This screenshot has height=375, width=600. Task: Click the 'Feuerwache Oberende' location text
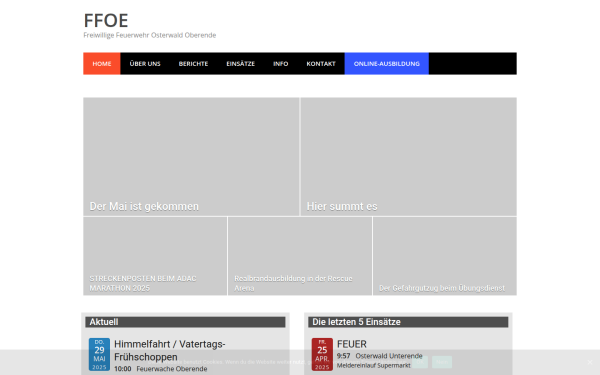tap(172, 369)
